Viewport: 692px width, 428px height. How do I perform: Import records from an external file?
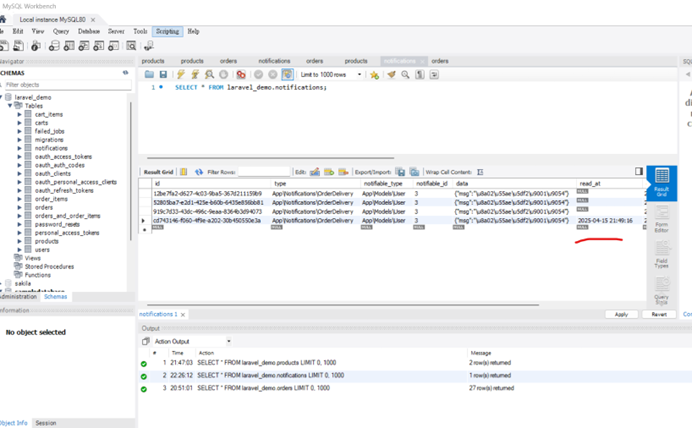(x=414, y=172)
